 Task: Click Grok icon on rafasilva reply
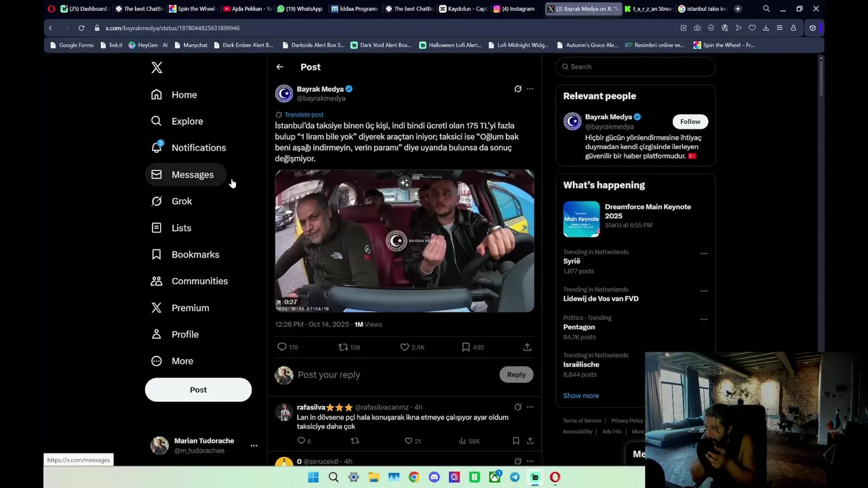coord(517,407)
